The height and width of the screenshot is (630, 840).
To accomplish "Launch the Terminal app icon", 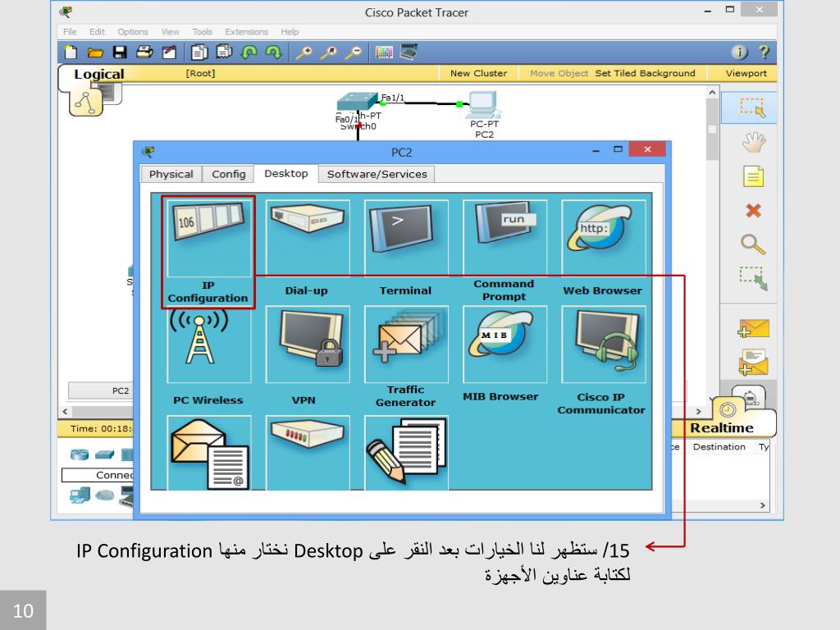I will [x=406, y=238].
